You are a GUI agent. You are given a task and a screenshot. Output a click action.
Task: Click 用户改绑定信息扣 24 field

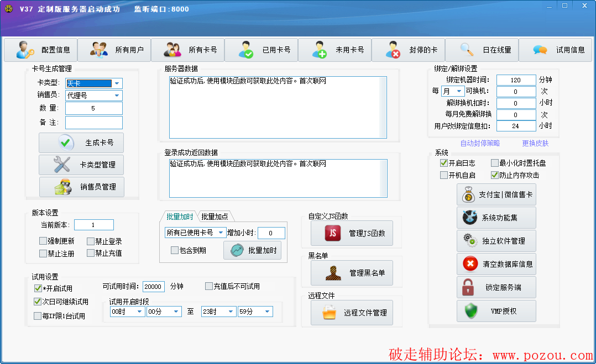tap(516, 126)
